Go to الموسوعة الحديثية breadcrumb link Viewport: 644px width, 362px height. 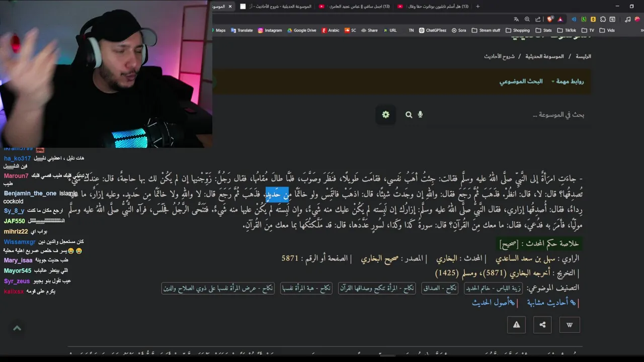pyautogui.click(x=544, y=56)
